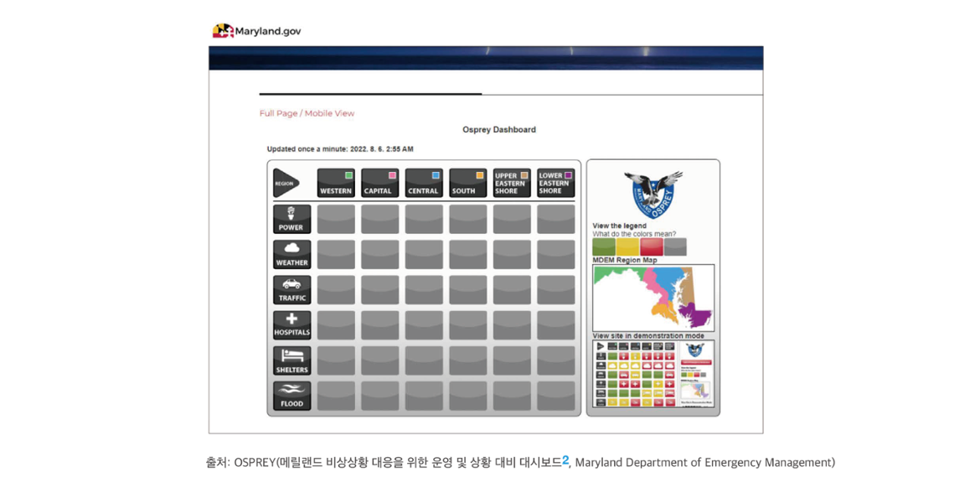Open the Full Page link

278,113
